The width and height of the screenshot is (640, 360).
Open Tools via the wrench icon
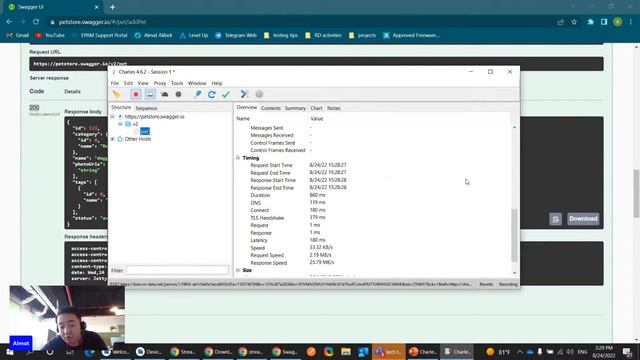click(x=244, y=95)
